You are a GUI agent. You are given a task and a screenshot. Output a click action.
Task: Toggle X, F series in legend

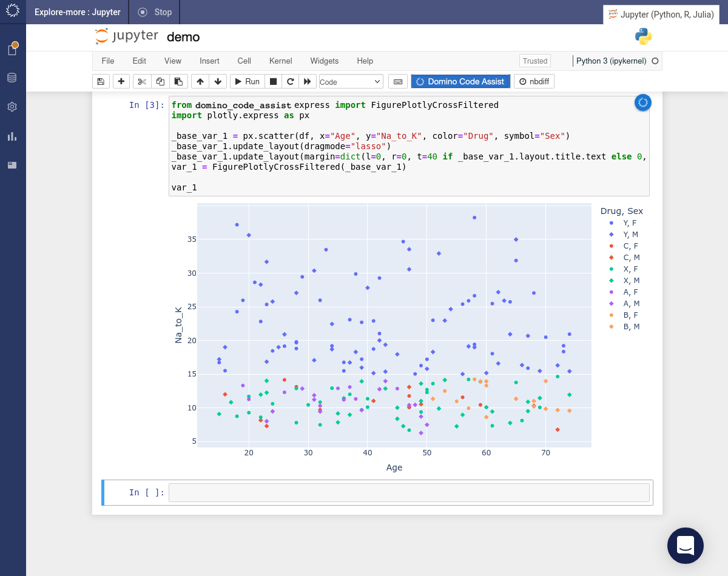tap(625, 269)
